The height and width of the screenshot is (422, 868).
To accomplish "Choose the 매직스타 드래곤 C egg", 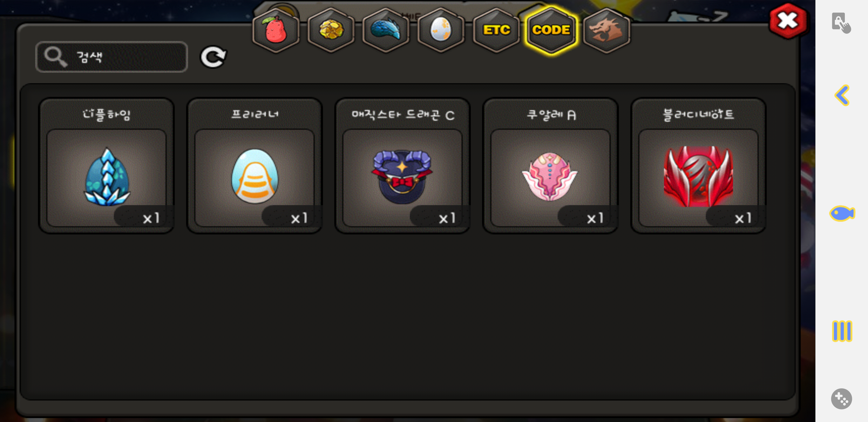I will (x=402, y=166).
